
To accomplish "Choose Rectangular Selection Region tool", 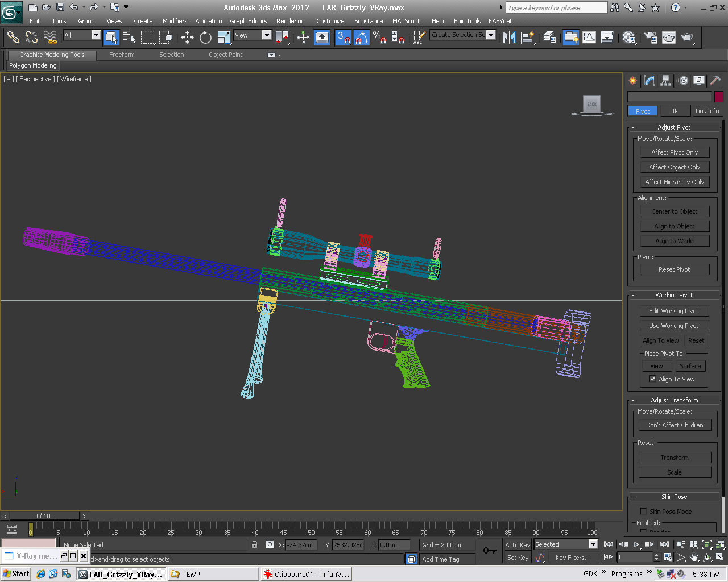I will (147, 38).
